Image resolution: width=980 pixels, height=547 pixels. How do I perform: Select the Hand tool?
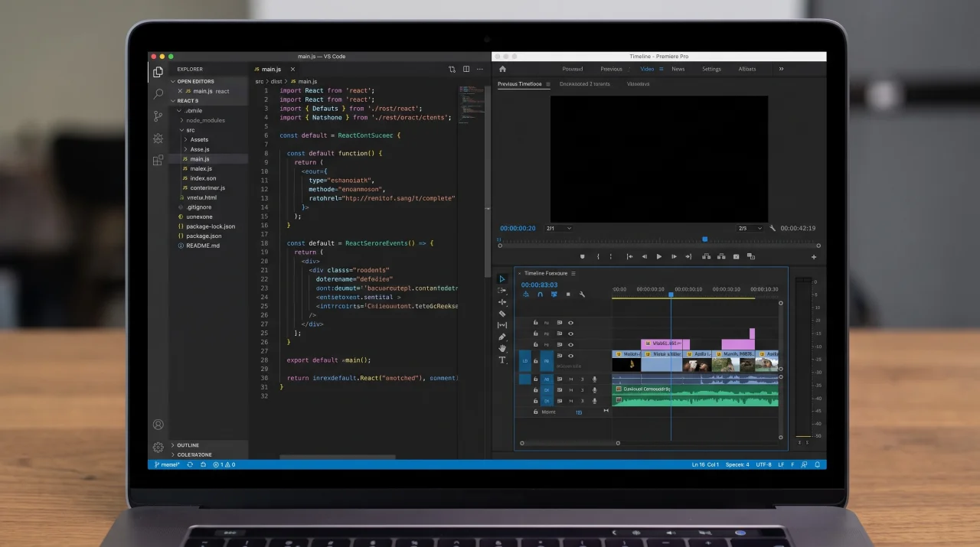[502, 348]
